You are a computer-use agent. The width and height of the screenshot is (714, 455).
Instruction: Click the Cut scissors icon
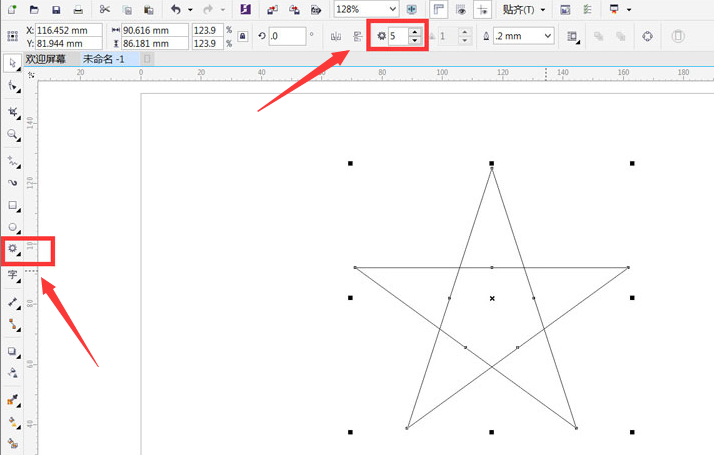(x=104, y=9)
